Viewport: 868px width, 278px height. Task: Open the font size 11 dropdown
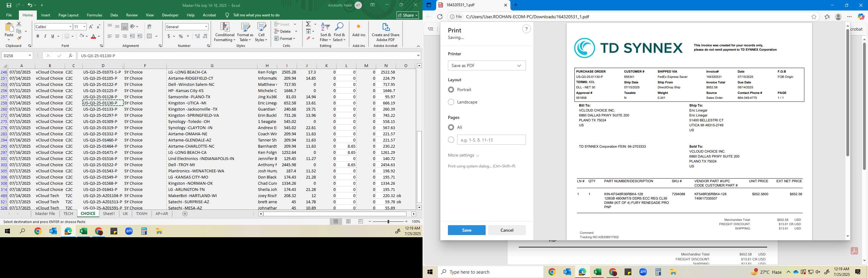[84, 27]
